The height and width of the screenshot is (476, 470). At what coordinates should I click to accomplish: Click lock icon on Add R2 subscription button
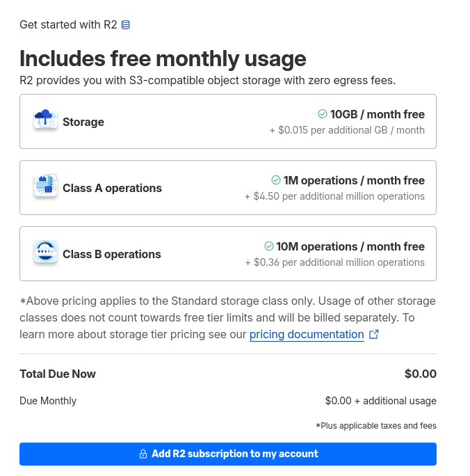(143, 454)
